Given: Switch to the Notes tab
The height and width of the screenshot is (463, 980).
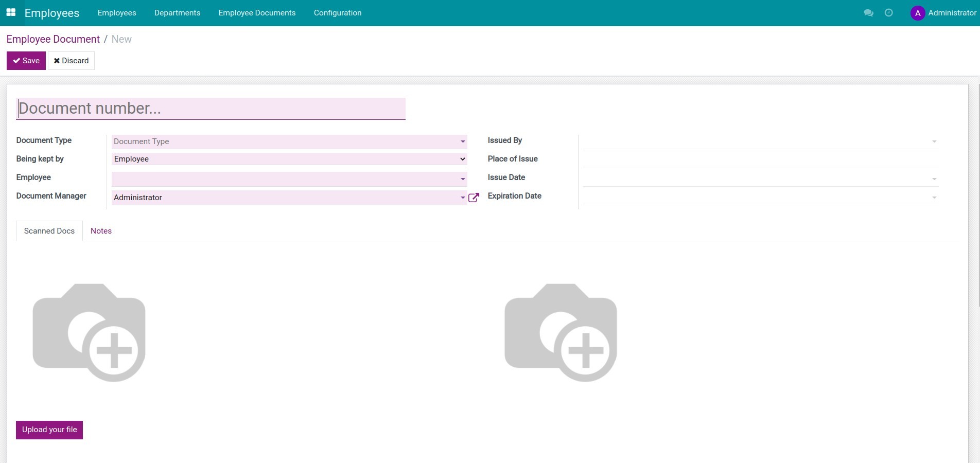Looking at the screenshot, I should tap(101, 231).
